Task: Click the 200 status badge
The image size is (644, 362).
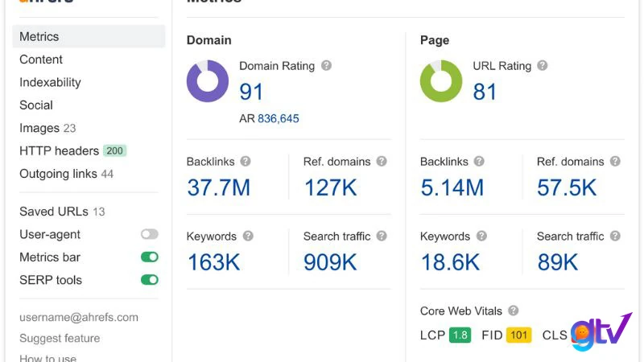Action: (x=114, y=151)
